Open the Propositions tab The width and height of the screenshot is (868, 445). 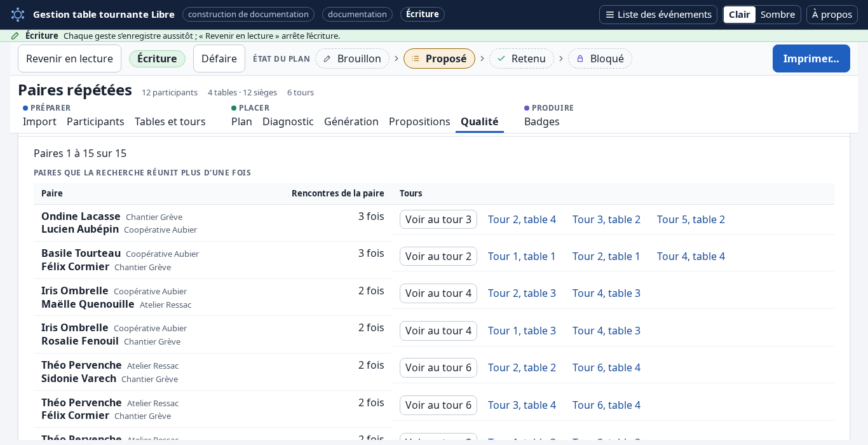click(x=419, y=121)
